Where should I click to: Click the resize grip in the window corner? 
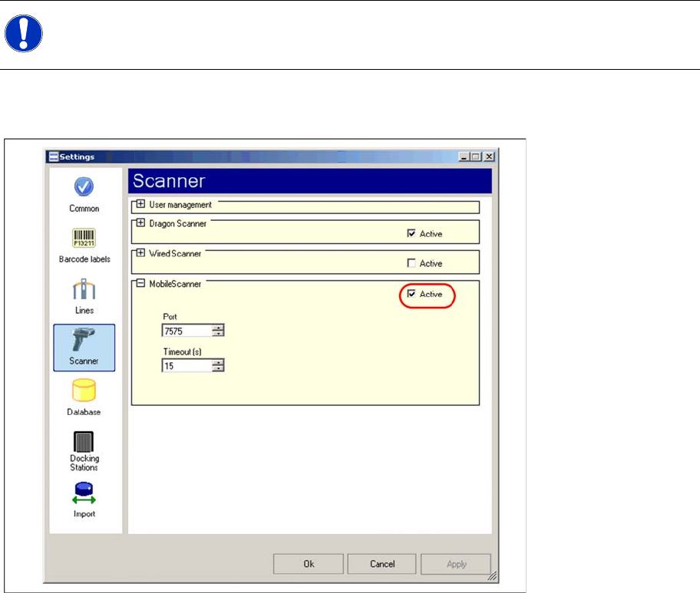click(492, 576)
